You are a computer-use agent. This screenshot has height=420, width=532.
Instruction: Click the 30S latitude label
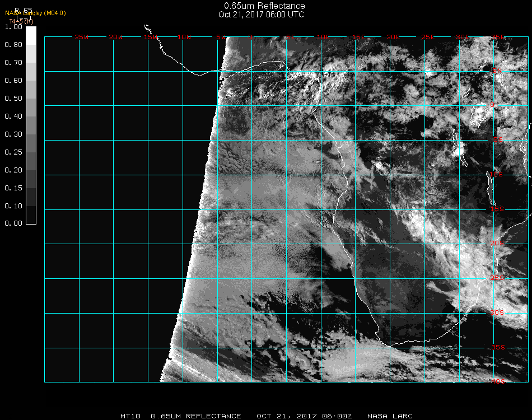click(497, 312)
